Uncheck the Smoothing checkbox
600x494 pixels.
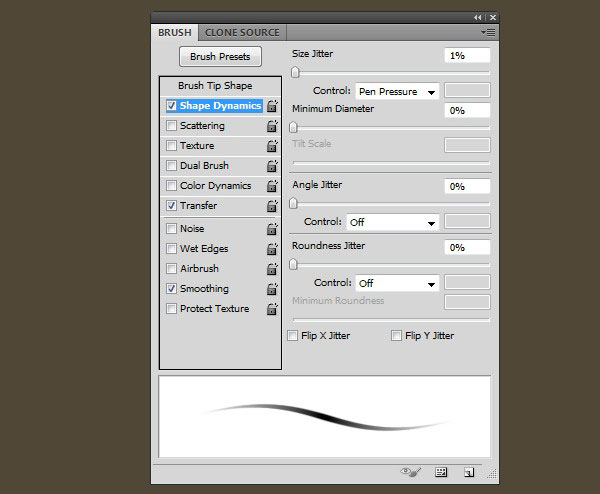click(171, 289)
